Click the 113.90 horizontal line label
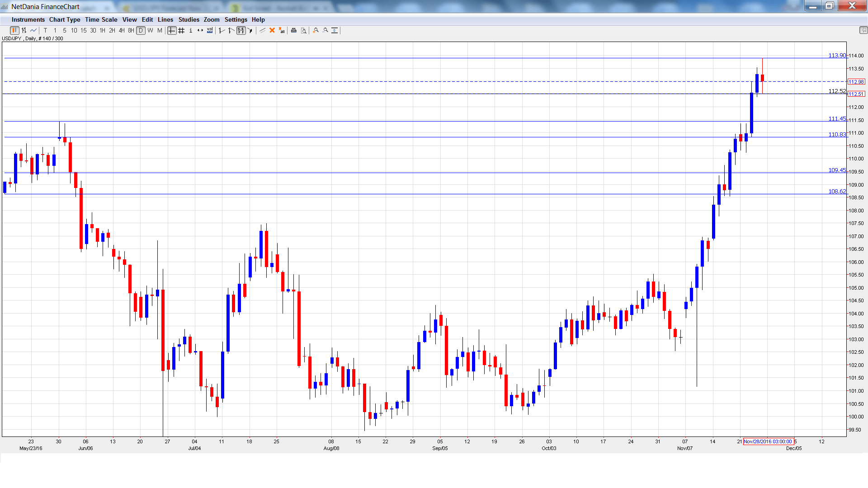This screenshot has height=488, width=868. (x=836, y=55)
